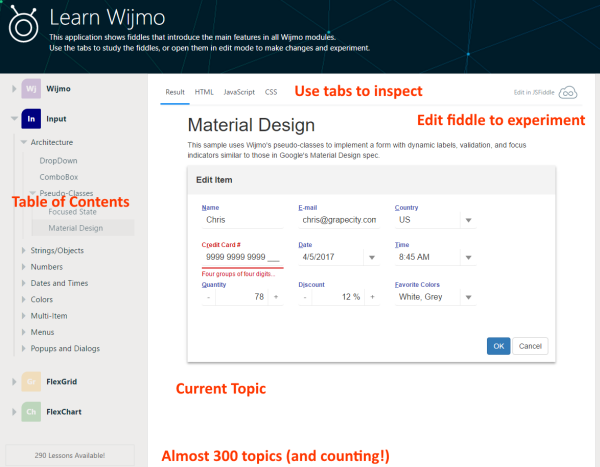Switch to the CSS tab
Viewport: 600px width, 467px height.
click(271, 92)
